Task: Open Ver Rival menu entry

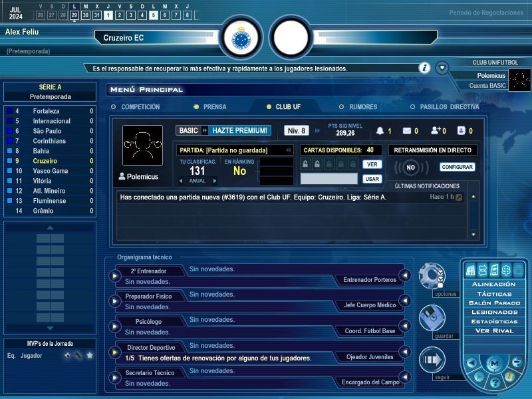Action: (494, 331)
